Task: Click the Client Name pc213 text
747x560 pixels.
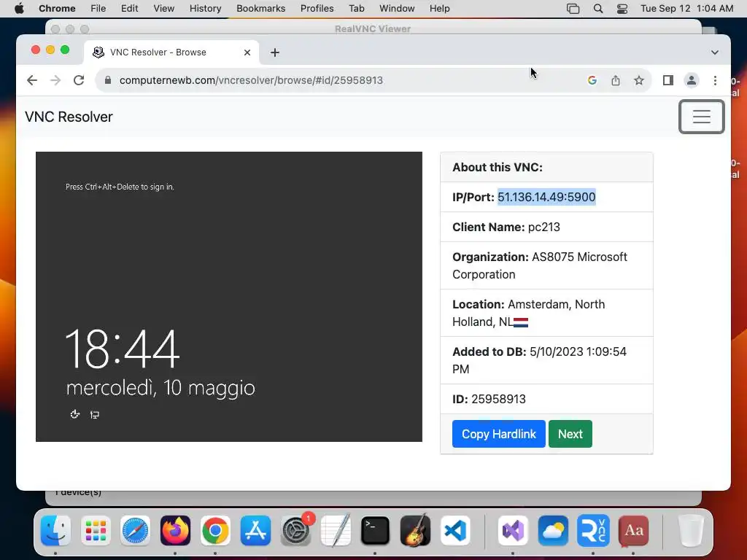Action: (506, 227)
